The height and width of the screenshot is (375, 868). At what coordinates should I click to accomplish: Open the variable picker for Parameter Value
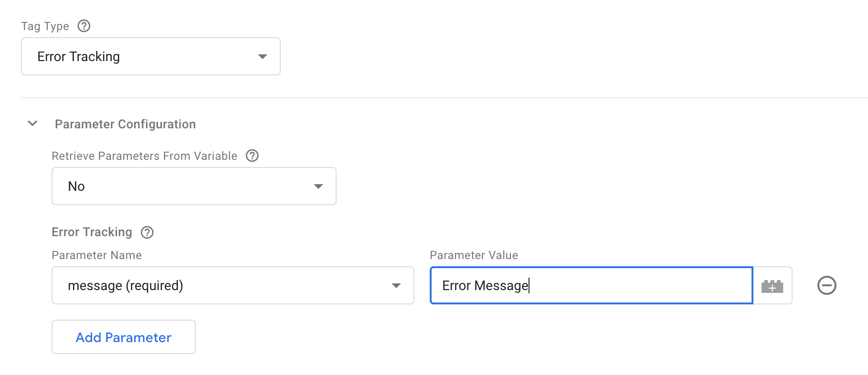tap(772, 285)
